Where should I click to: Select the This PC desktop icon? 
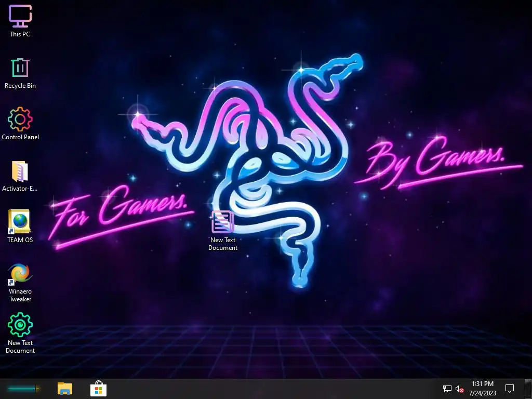pyautogui.click(x=20, y=16)
